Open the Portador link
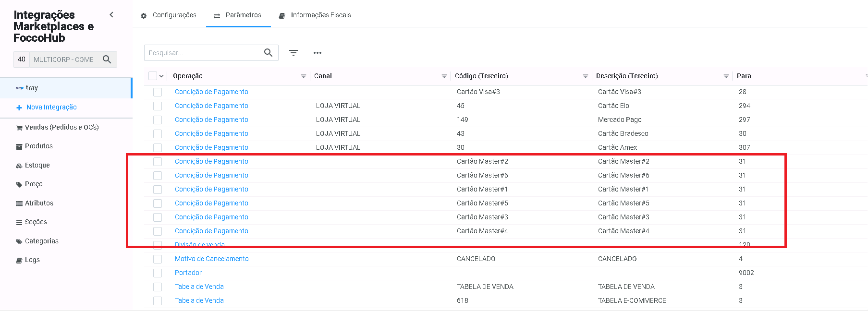This screenshot has width=868, height=311. pyautogui.click(x=188, y=273)
